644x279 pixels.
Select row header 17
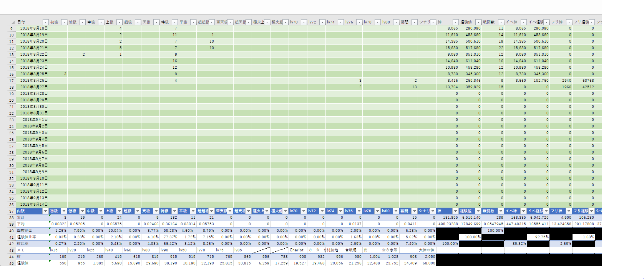[x=12, y=81]
